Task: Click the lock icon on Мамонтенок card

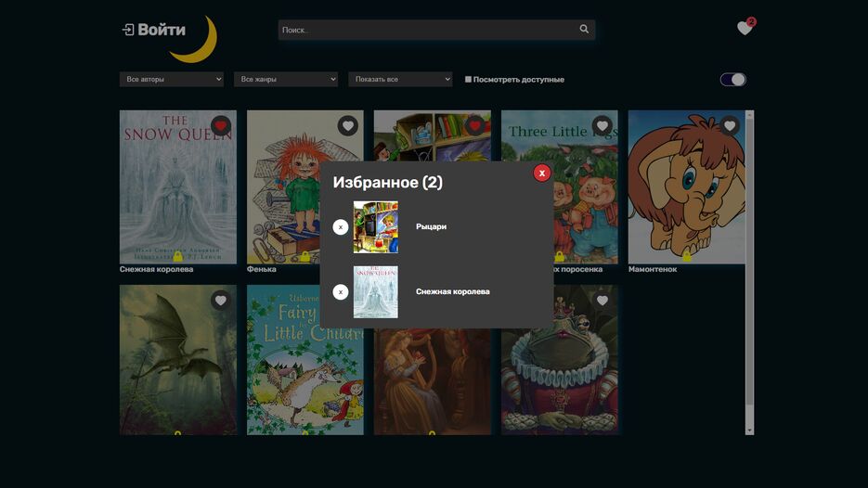Action: [x=686, y=257]
